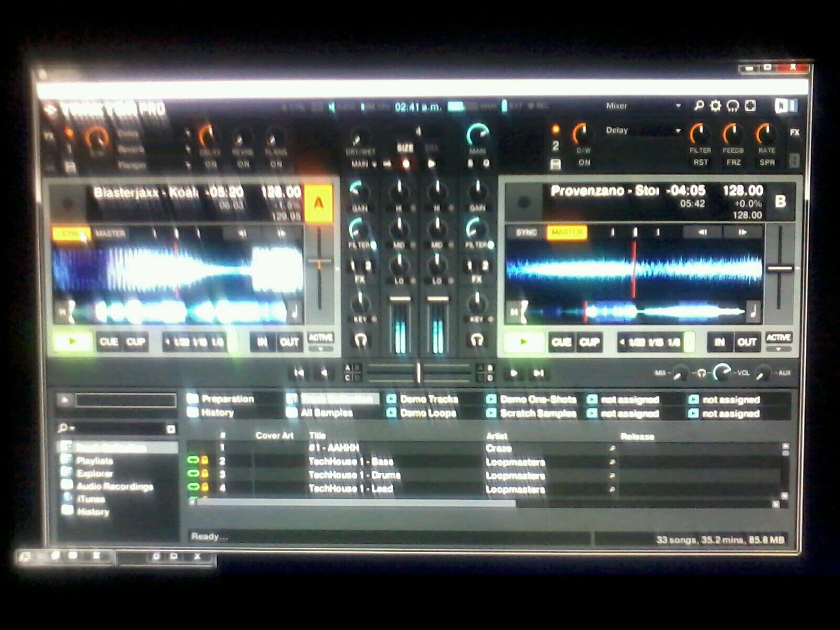The height and width of the screenshot is (630, 840).
Task: Set loop IN point on deck A
Action: point(262,343)
